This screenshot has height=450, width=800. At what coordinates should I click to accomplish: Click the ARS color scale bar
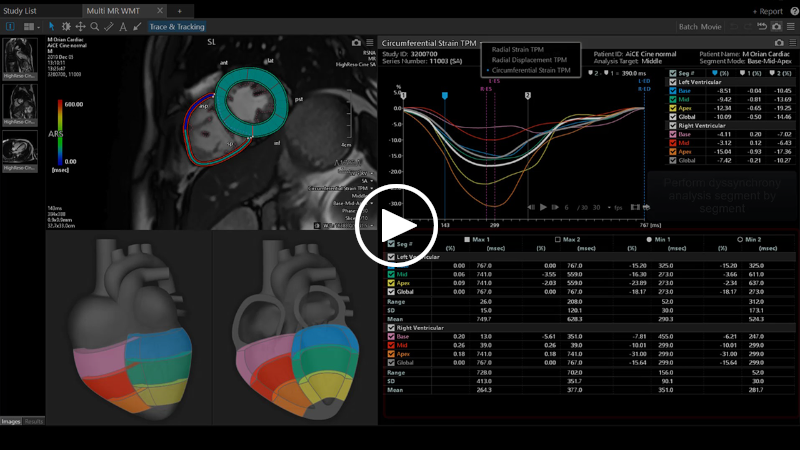tap(60, 133)
